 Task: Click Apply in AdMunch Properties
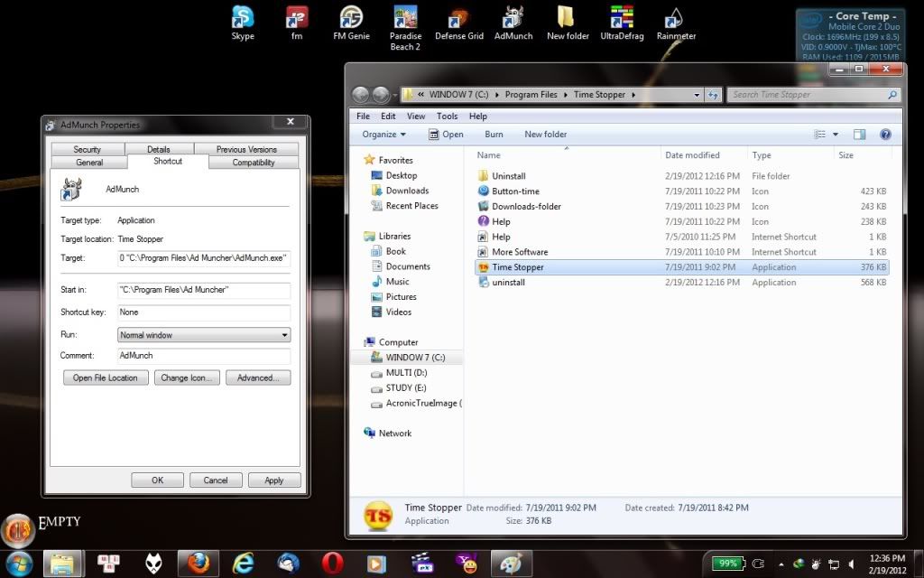pos(274,480)
